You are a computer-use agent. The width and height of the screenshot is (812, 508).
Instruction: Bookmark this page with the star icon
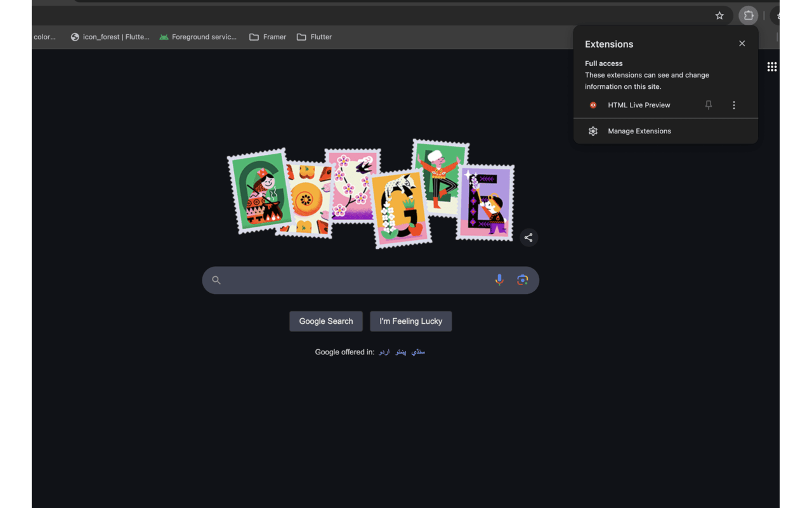[x=719, y=16]
